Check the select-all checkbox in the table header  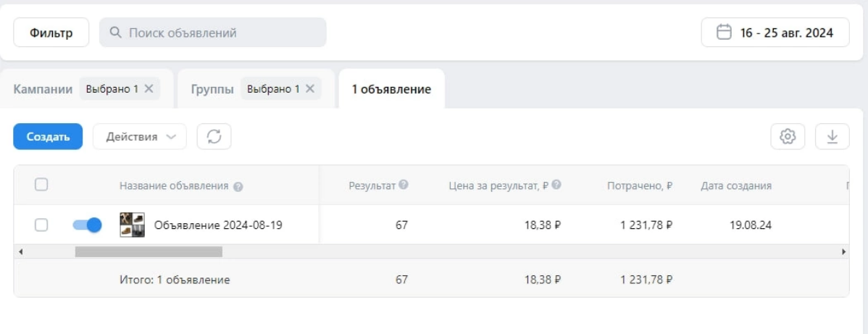point(41,185)
